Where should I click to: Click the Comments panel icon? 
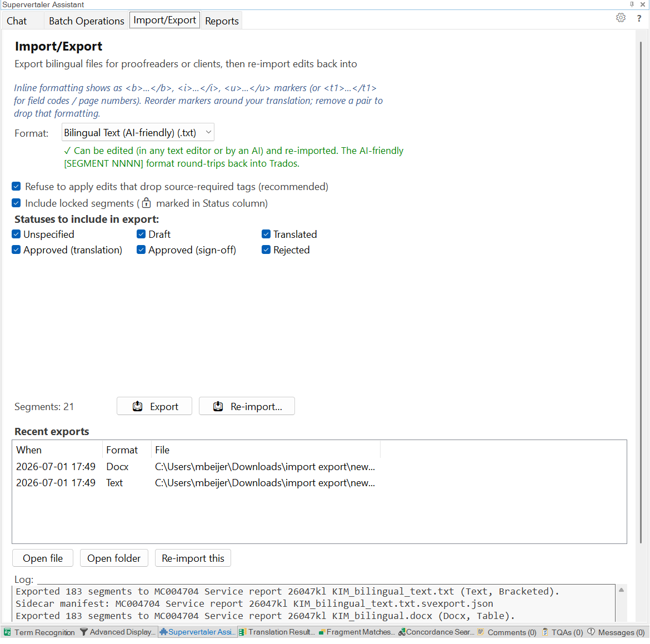(481, 632)
